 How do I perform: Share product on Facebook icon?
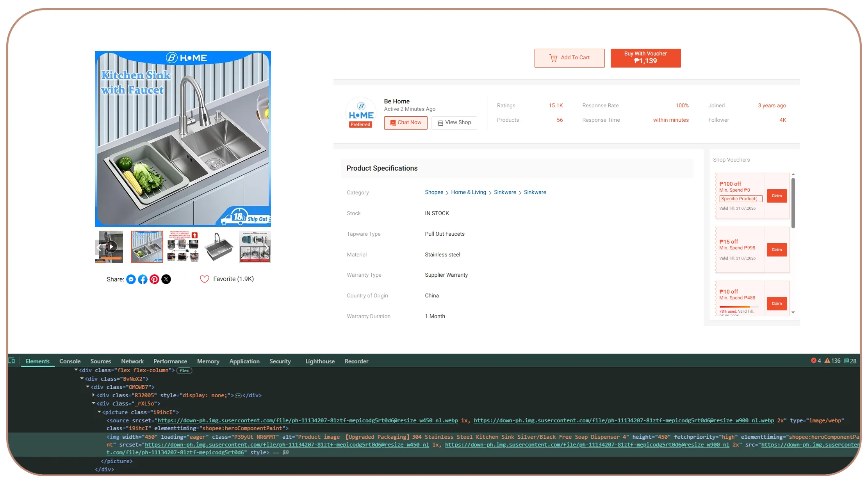[x=143, y=279]
